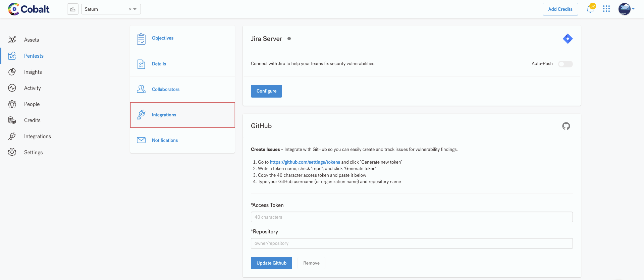644x280 pixels.
Task: Select the Notifications tab
Action: (165, 141)
